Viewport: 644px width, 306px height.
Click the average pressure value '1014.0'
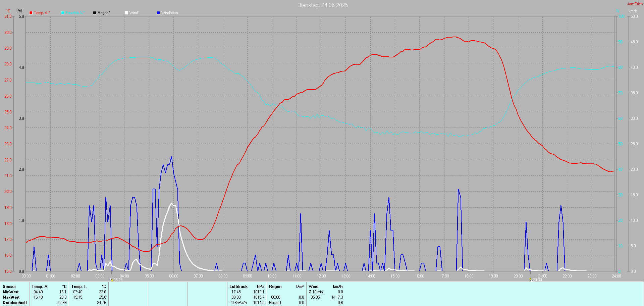pos(259,303)
